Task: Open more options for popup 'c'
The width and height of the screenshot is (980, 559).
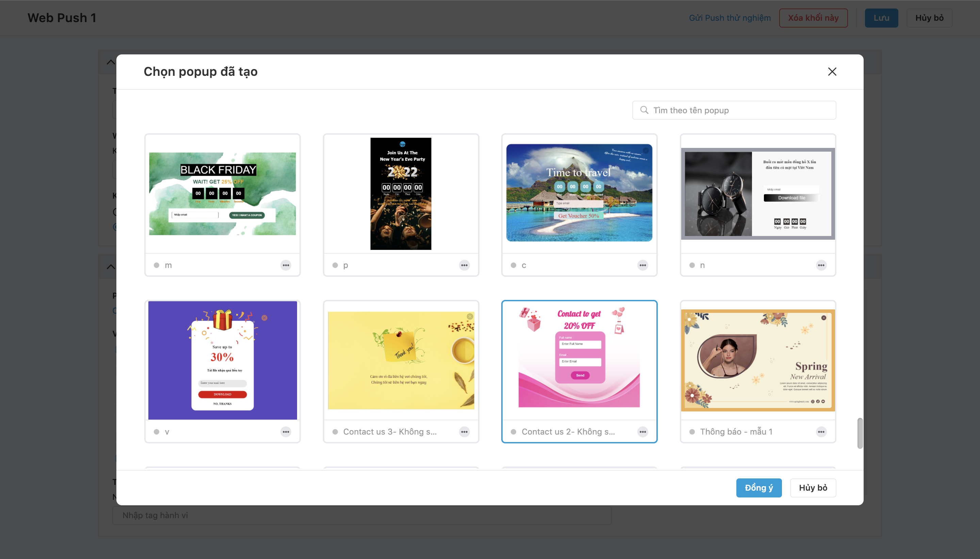Action: point(643,265)
